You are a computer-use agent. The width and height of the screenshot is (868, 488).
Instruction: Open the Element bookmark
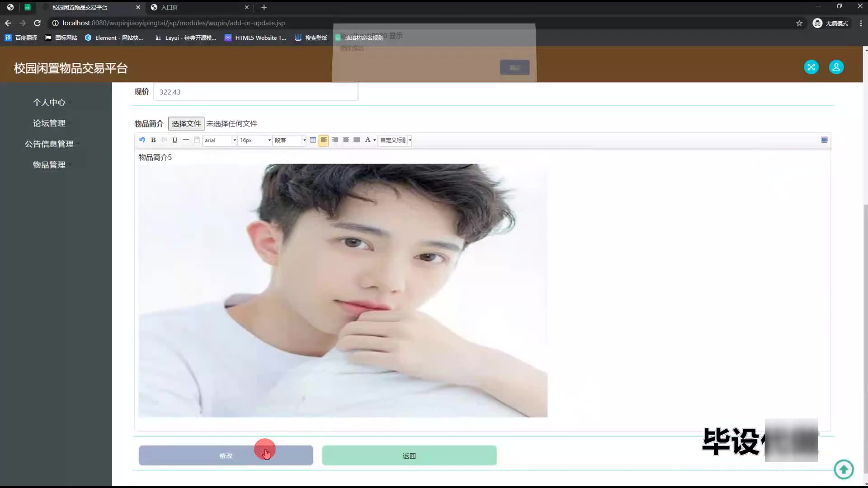click(x=114, y=38)
